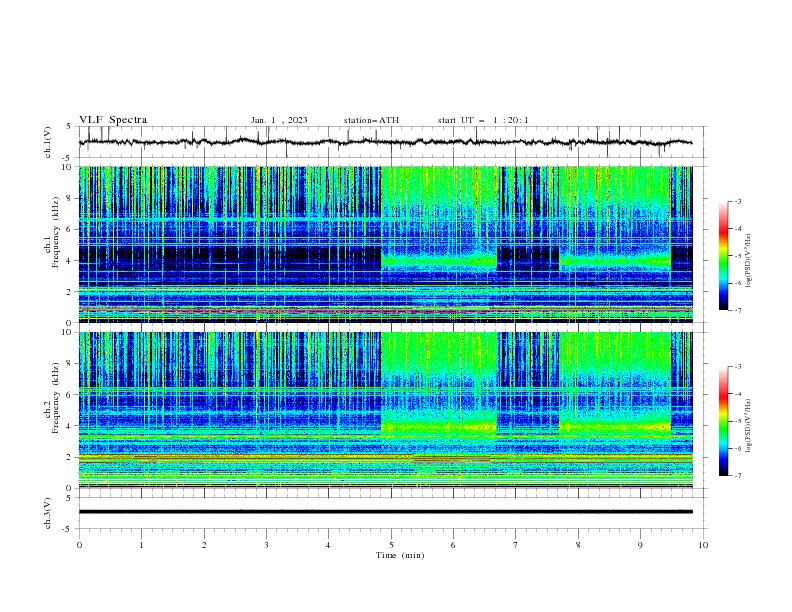Screen dimensions: 792x612
Task: Click time axis tick label "2"
Action: click(204, 545)
